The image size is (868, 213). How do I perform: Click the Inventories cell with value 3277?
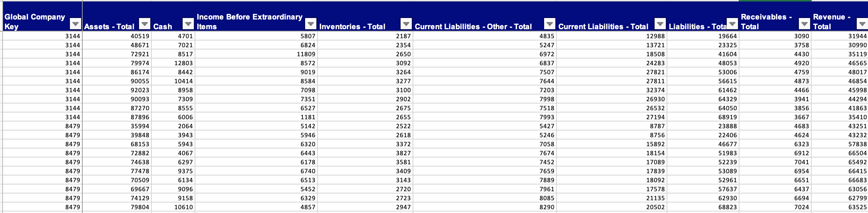[x=365, y=81]
